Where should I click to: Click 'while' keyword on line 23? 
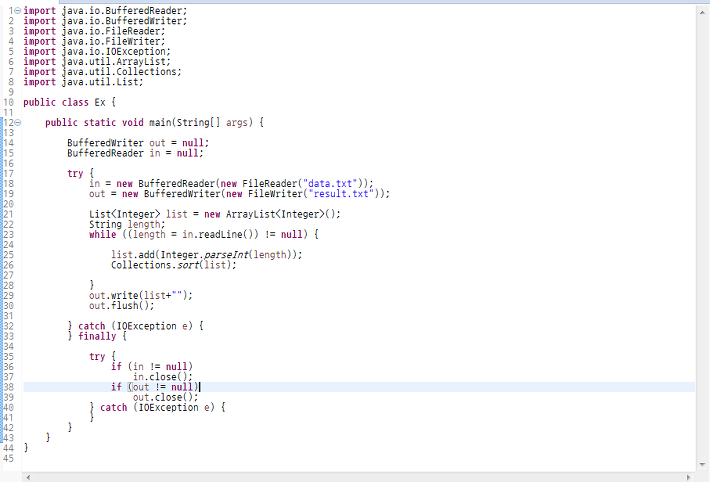(x=103, y=235)
